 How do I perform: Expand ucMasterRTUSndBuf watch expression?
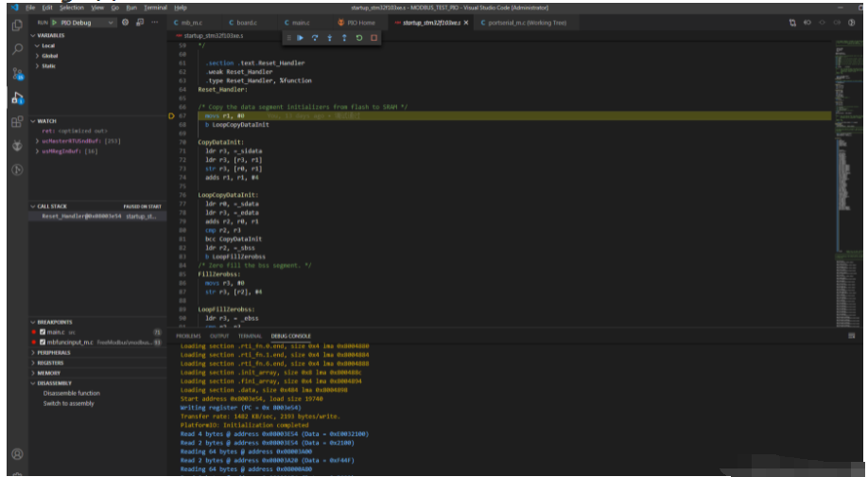point(38,141)
